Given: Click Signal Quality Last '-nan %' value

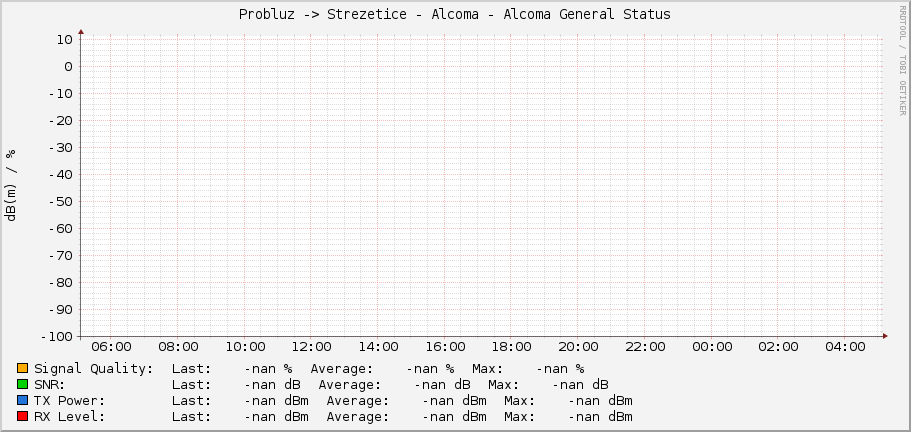Looking at the screenshot, I should [268, 369].
